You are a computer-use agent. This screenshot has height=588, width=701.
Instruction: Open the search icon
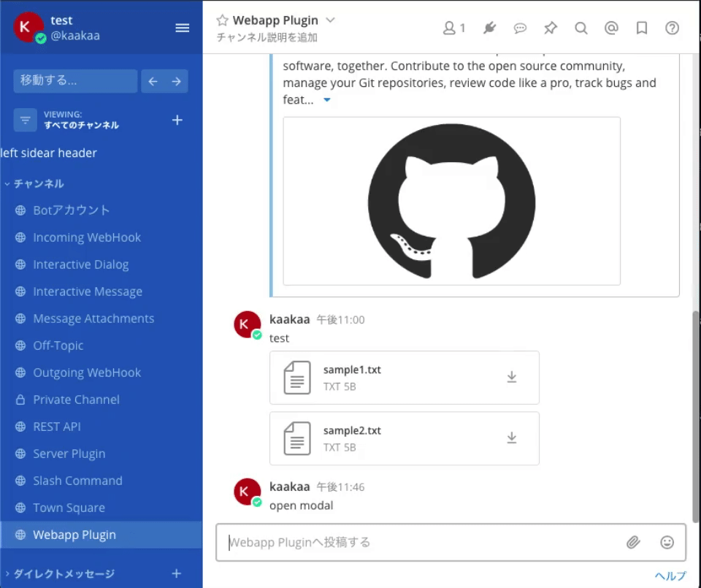(x=581, y=28)
